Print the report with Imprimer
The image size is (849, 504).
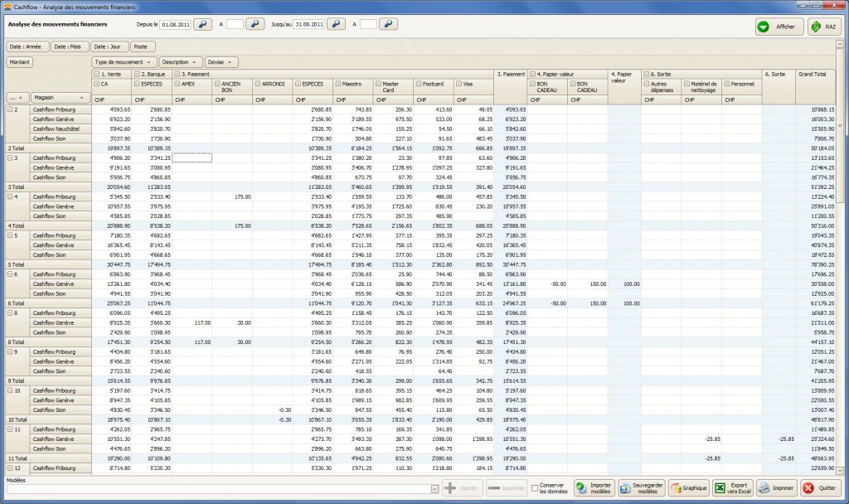click(776, 488)
